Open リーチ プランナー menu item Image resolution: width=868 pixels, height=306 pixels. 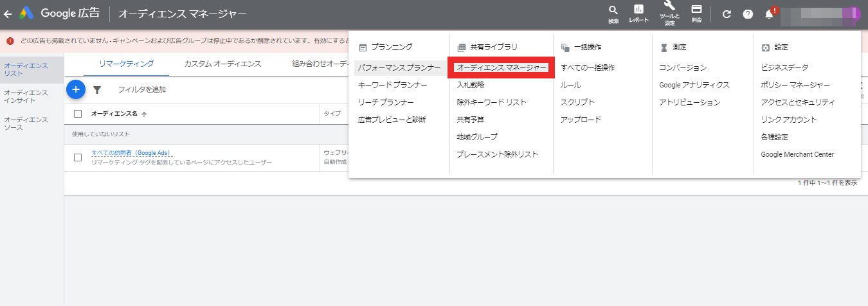(386, 102)
